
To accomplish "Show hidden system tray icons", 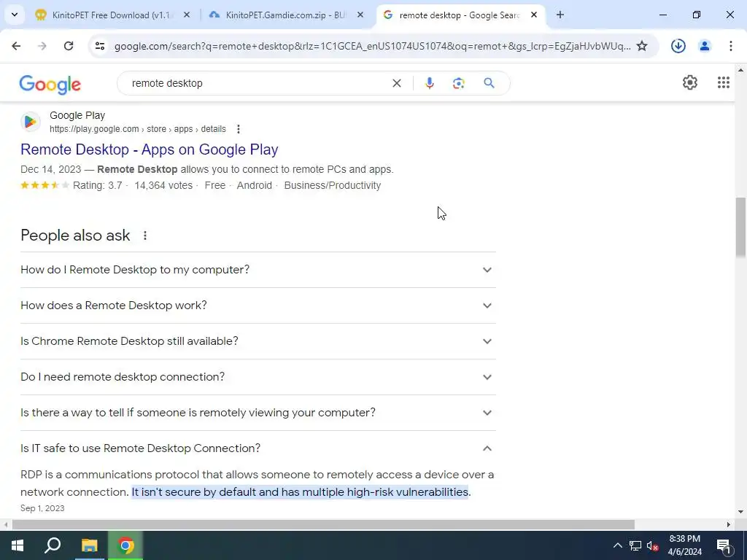I will [617, 545].
